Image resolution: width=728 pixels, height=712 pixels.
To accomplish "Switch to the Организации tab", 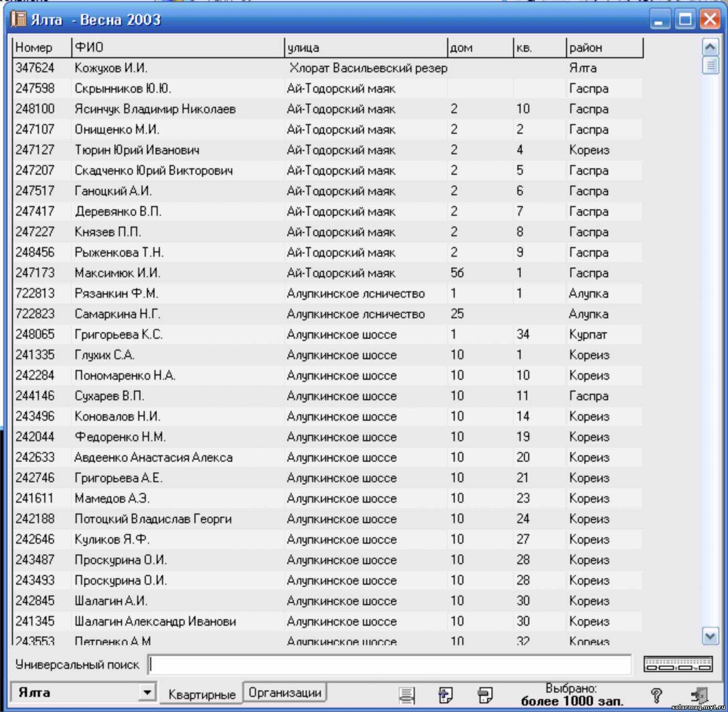I will (285, 693).
